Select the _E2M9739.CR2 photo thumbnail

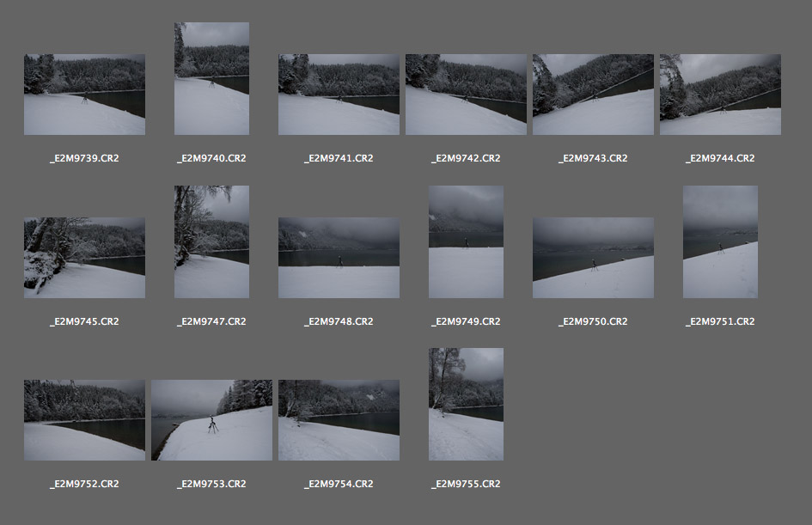[x=84, y=95]
